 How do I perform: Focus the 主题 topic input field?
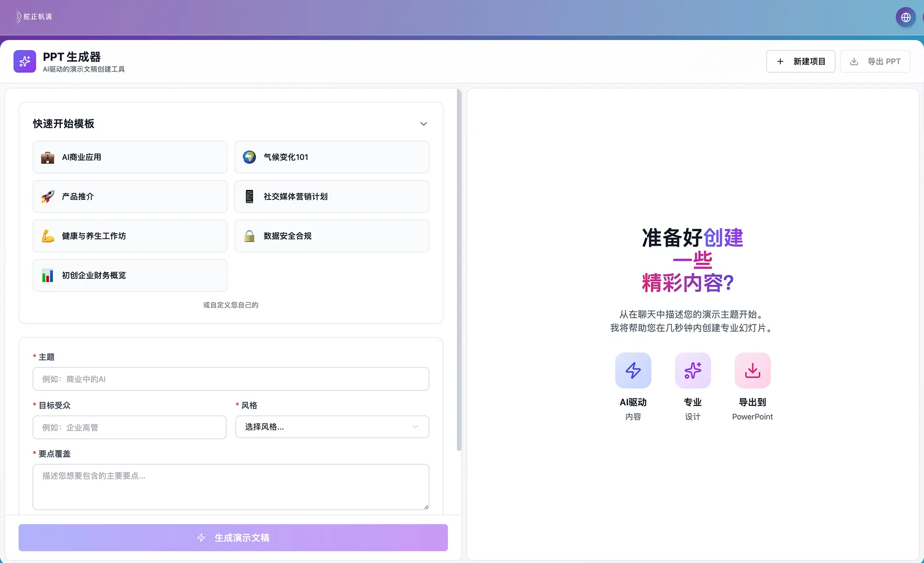click(x=231, y=379)
